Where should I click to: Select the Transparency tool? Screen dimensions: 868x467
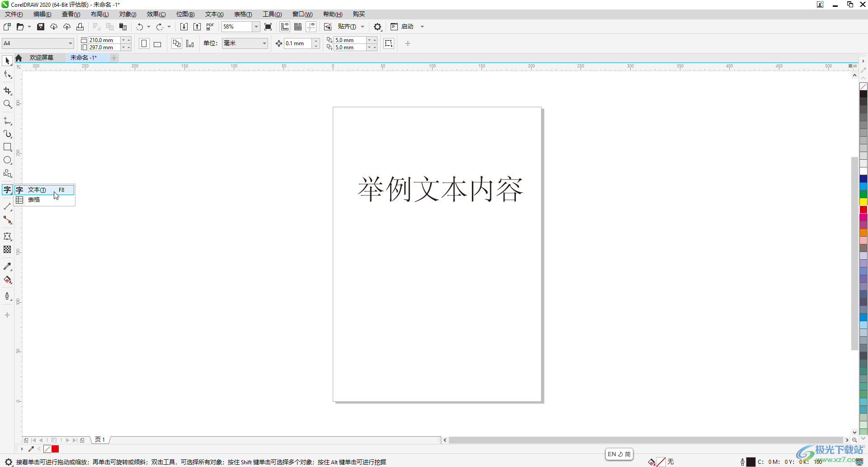[x=7, y=249]
